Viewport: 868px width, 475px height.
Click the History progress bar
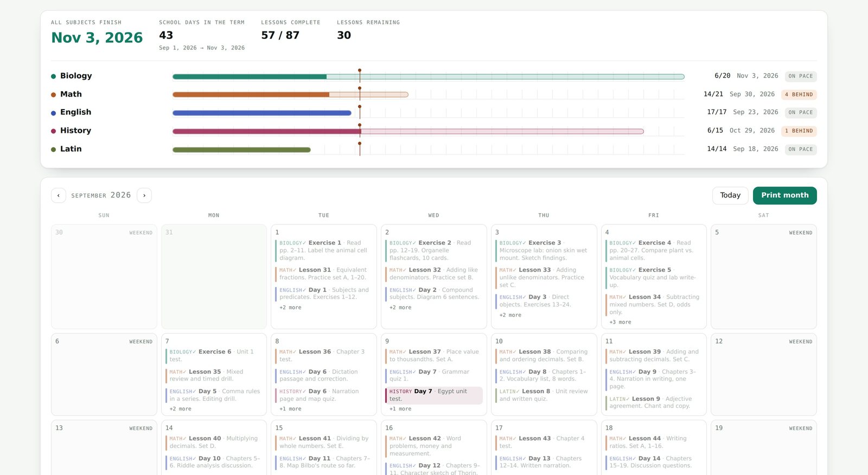coord(408,131)
